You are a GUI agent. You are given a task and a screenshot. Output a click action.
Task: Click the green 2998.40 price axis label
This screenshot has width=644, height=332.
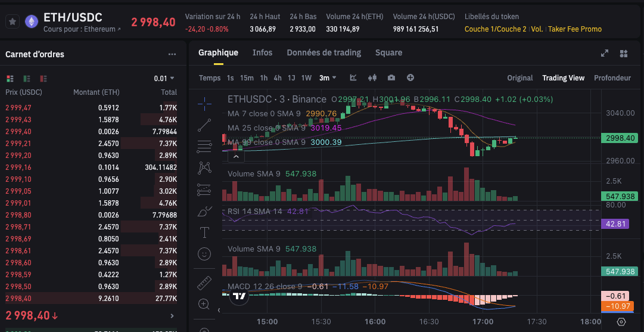(620, 138)
